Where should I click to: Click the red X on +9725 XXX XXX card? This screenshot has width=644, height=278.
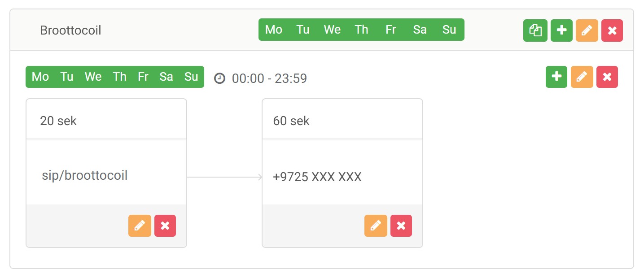click(x=401, y=226)
